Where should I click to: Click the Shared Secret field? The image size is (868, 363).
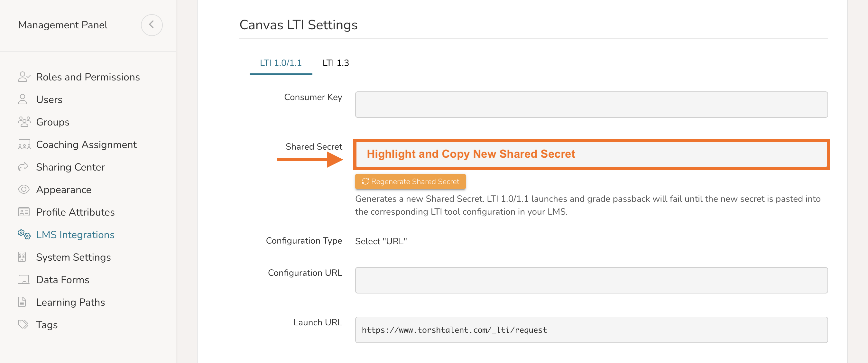591,154
